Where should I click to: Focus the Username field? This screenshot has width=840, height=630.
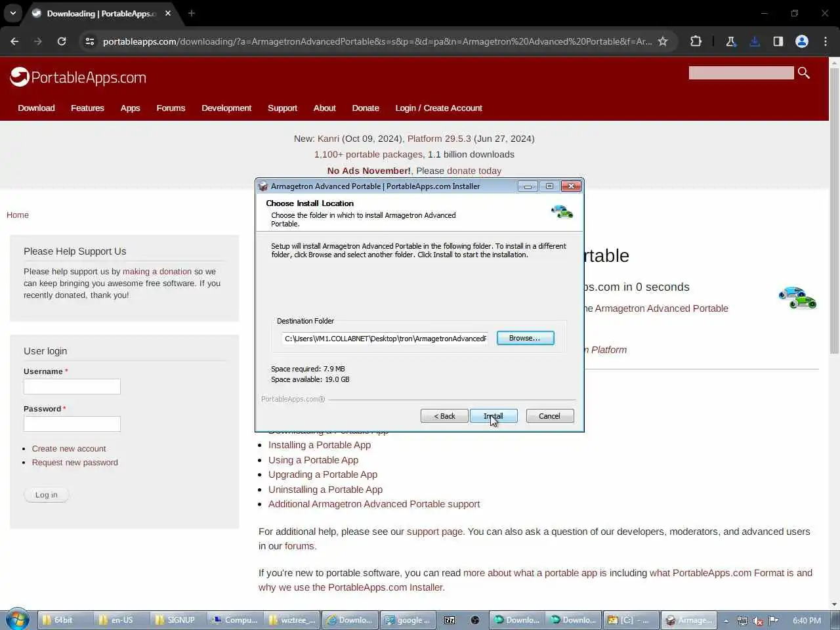[72, 387]
